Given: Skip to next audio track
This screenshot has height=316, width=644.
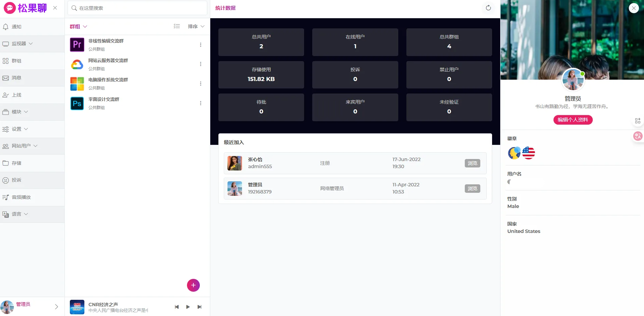Looking at the screenshot, I should 199,307.
